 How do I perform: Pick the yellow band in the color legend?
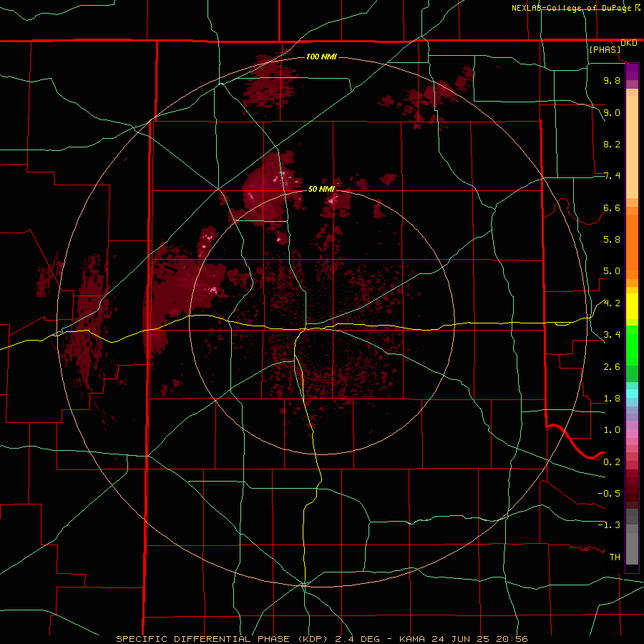pyautogui.click(x=632, y=306)
